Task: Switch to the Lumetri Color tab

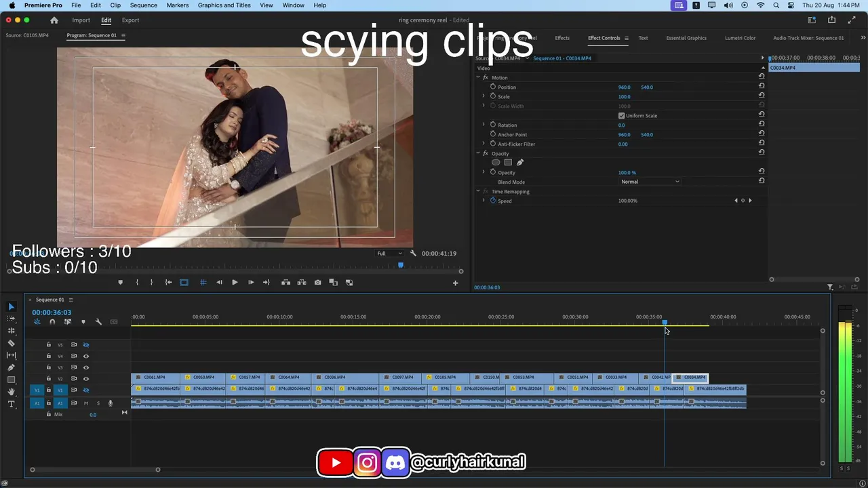Action: pos(740,38)
